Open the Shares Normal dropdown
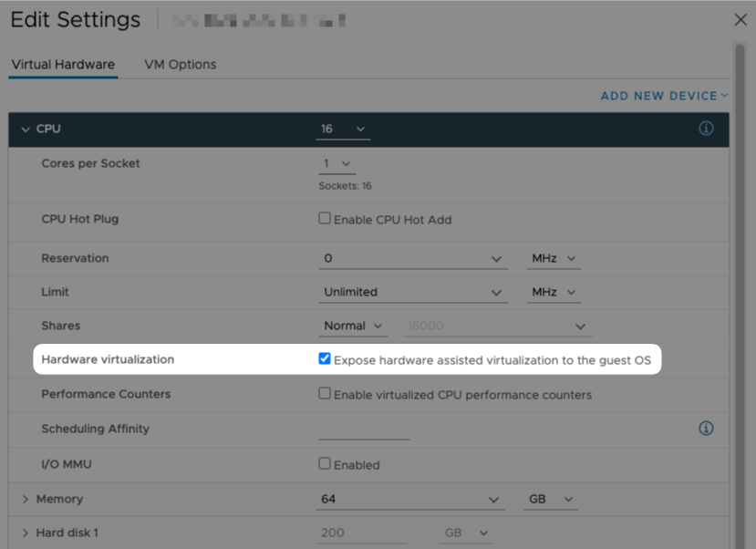756x549 pixels. point(354,326)
